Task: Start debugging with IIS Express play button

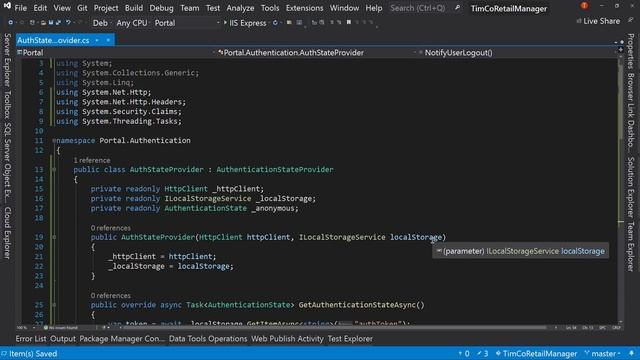Action: click(245, 23)
